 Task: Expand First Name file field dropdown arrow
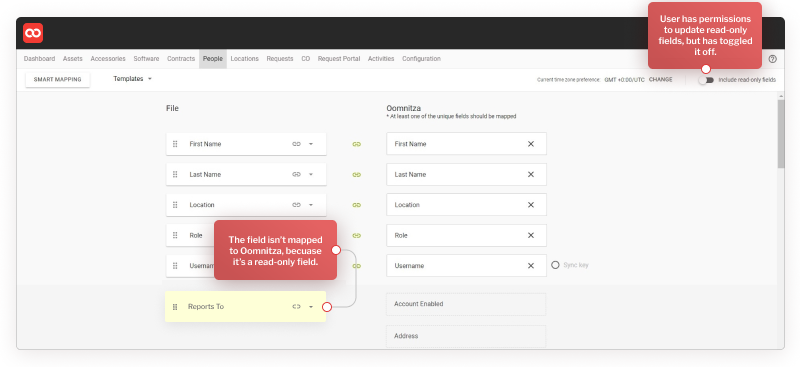click(x=311, y=144)
